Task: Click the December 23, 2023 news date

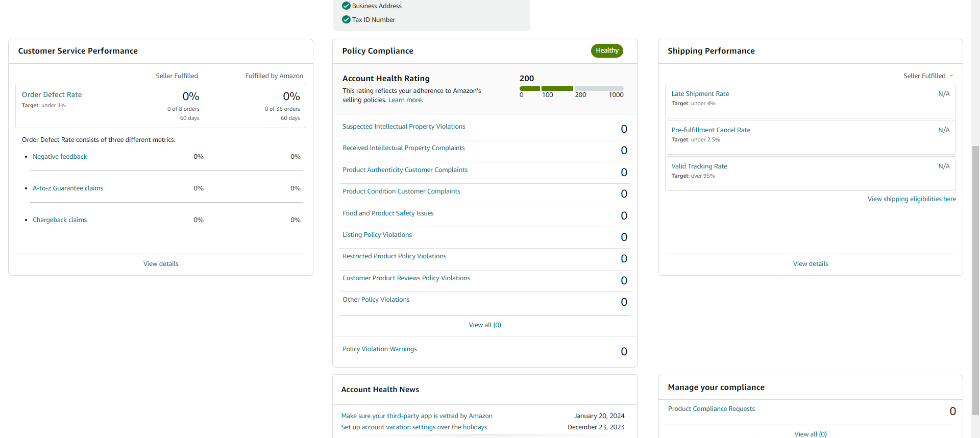Action: 596,427
